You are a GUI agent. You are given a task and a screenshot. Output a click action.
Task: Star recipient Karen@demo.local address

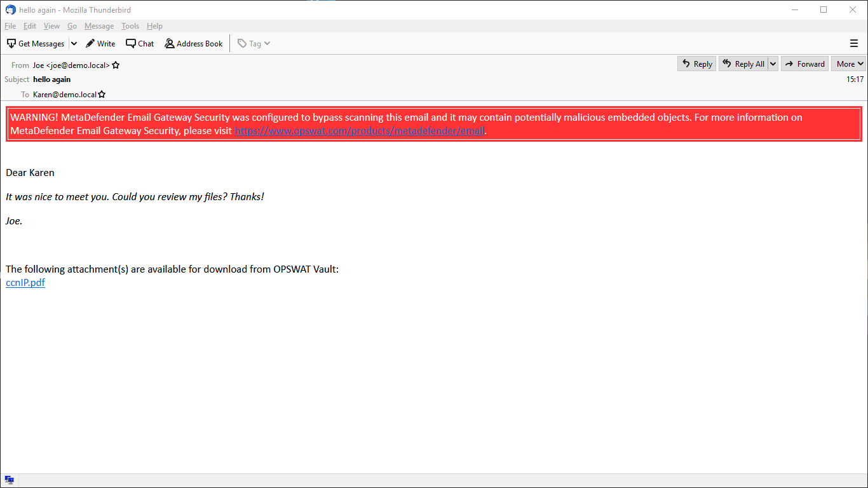[102, 95]
